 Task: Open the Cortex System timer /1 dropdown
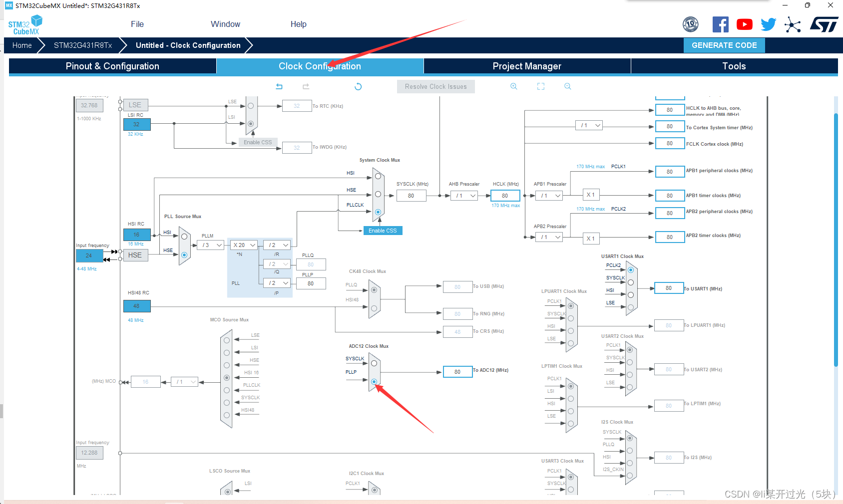tap(589, 125)
